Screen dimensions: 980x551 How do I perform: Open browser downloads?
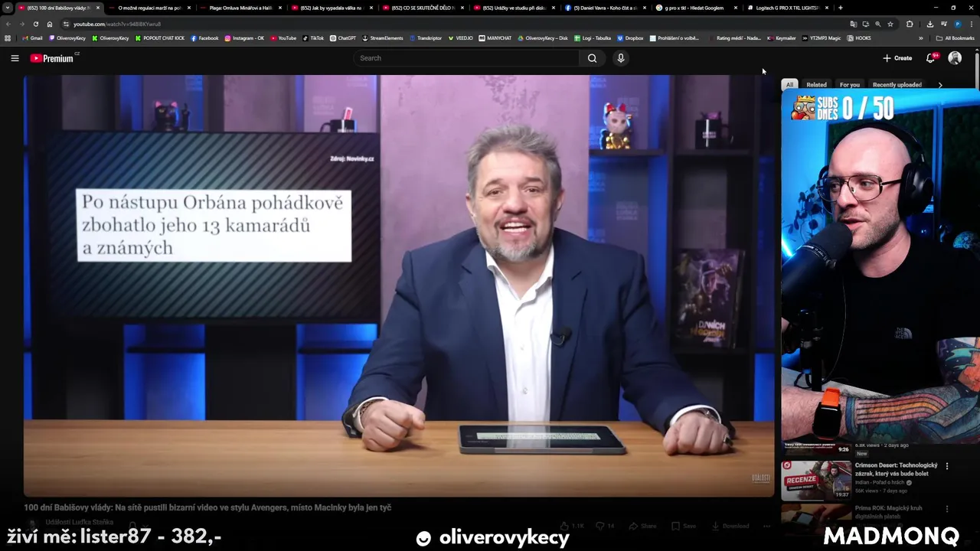(929, 24)
